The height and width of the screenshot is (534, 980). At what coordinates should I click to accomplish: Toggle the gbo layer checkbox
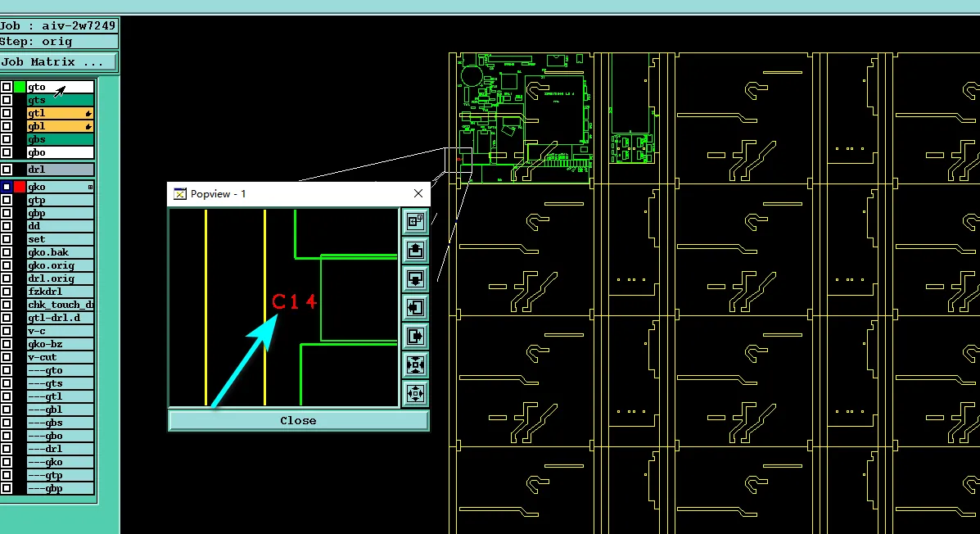click(7, 152)
